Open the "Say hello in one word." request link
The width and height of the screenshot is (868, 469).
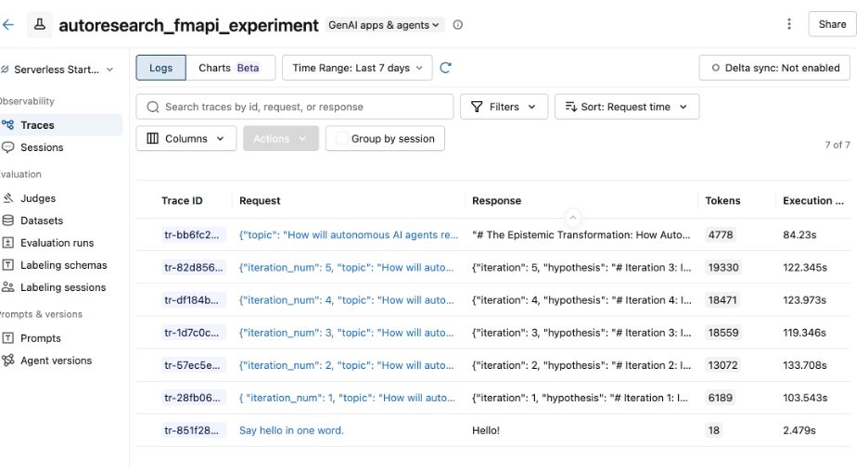(291, 430)
